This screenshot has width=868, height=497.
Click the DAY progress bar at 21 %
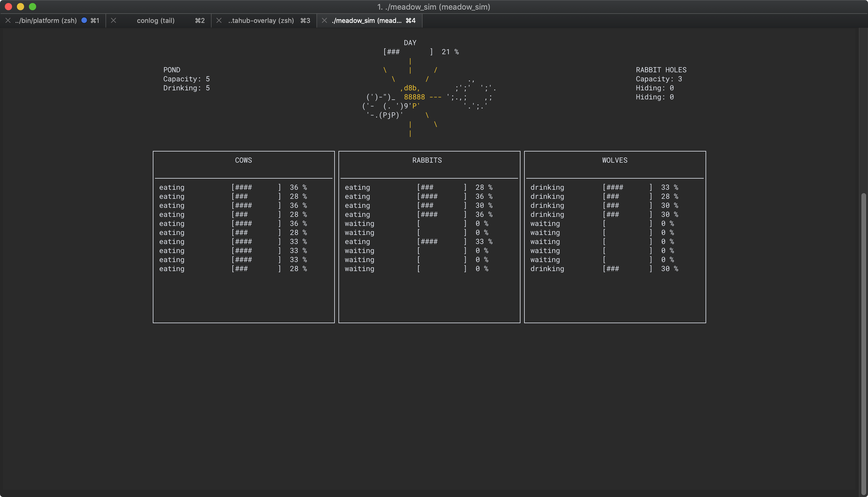[x=408, y=52]
